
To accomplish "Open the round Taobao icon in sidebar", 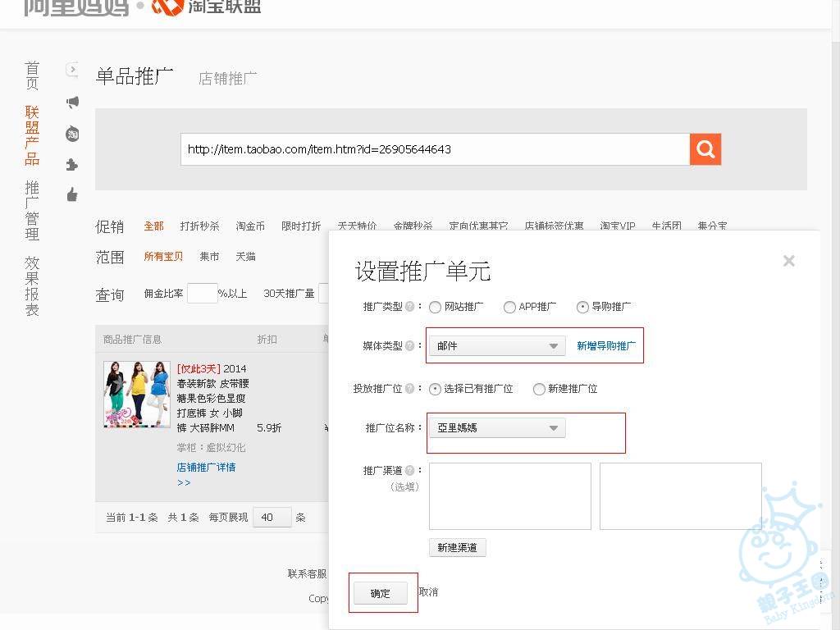I will pos(72,134).
